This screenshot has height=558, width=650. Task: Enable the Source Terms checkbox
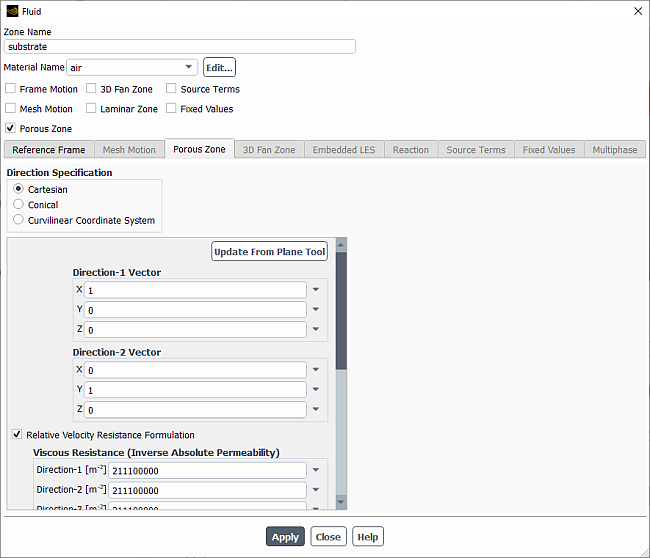coord(171,89)
